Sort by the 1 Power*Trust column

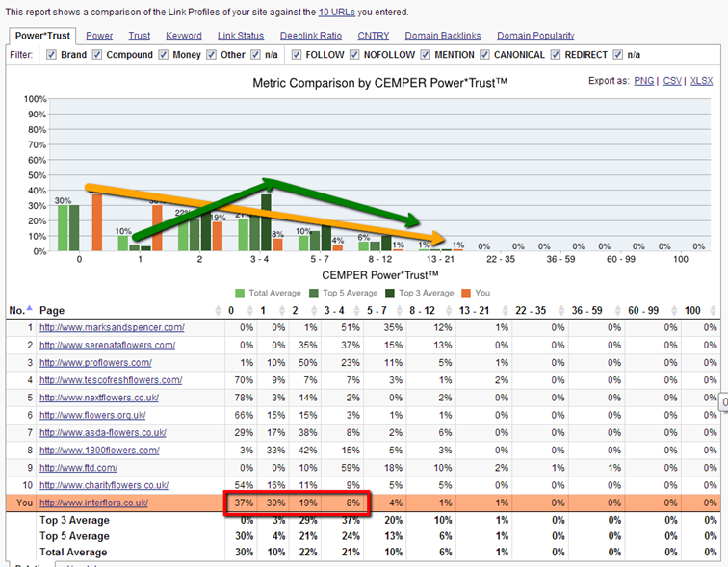pyautogui.click(x=263, y=310)
